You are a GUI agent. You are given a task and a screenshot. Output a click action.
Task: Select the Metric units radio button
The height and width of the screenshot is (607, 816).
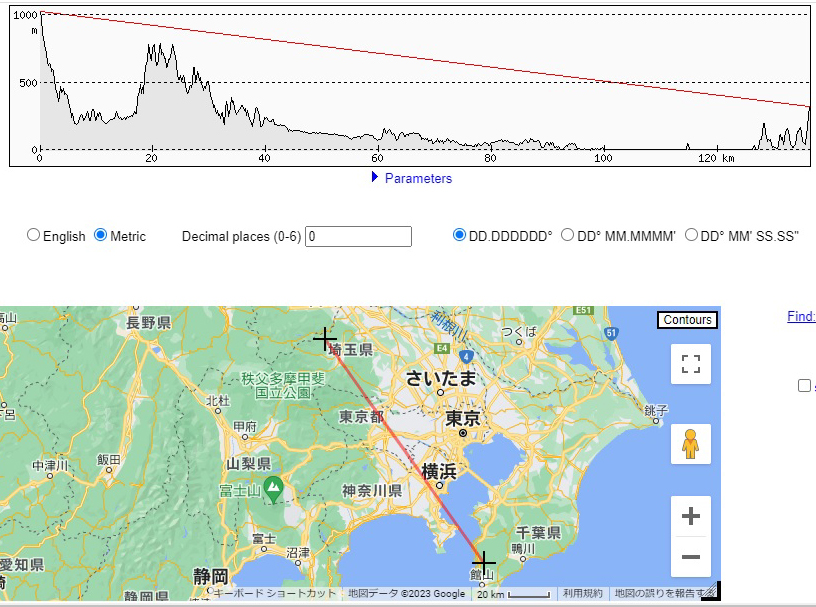tap(100, 235)
